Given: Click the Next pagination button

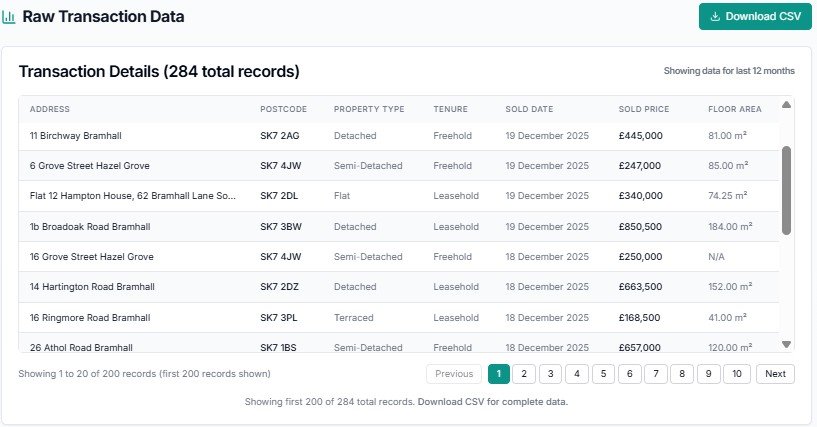Looking at the screenshot, I should point(775,374).
